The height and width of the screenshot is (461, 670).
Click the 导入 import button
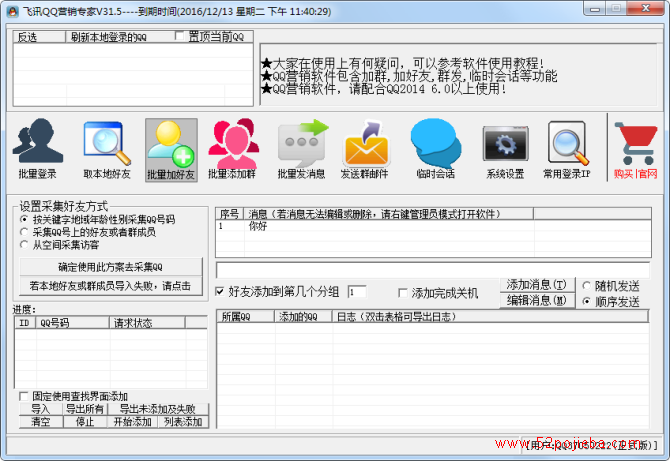tap(41, 409)
